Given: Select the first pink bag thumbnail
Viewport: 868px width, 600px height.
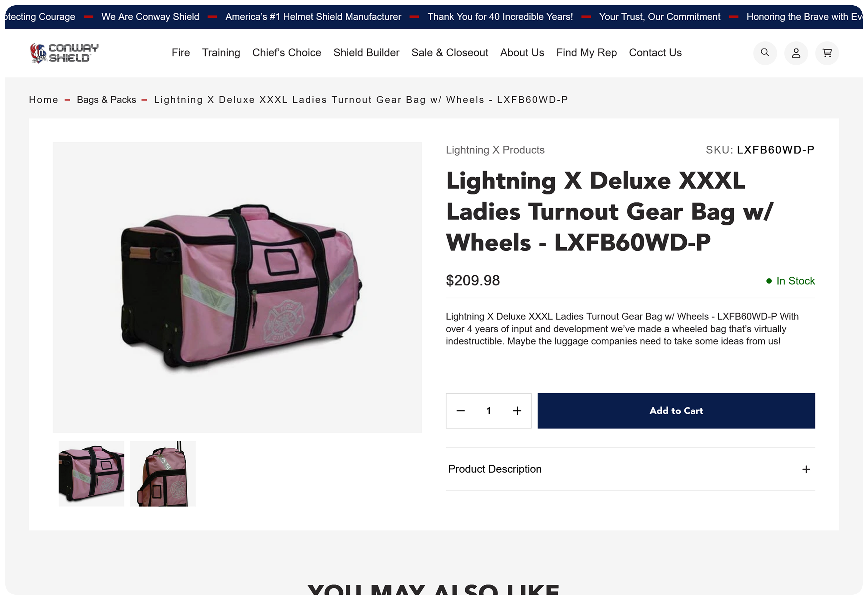Looking at the screenshot, I should (x=91, y=474).
